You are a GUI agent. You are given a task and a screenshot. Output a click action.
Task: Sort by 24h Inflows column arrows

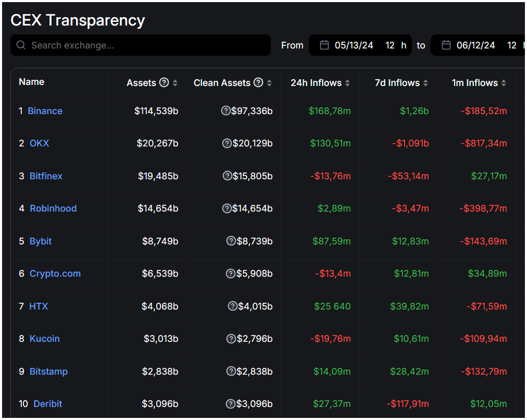pyautogui.click(x=347, y=83)
